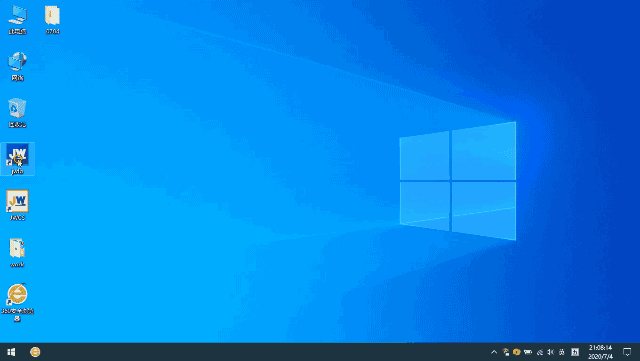Click the battery status tray icon
The image size is (640, 361).
point(528,352)
